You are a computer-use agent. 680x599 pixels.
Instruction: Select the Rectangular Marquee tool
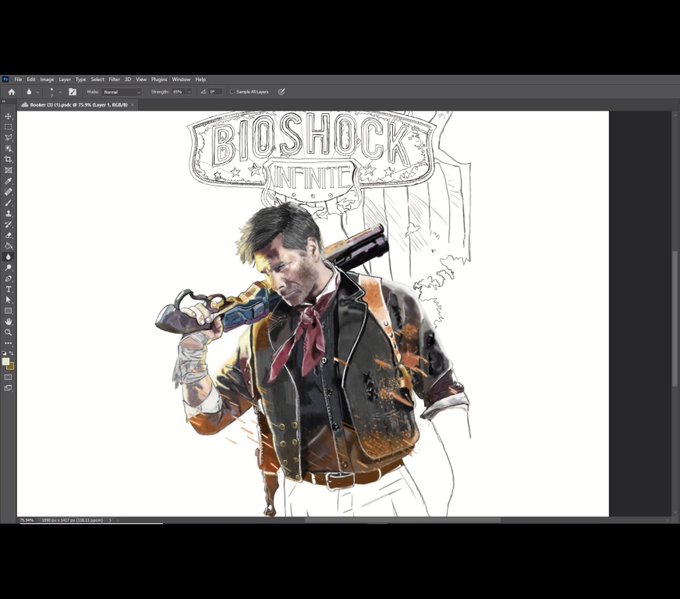(x=8, y=127)
